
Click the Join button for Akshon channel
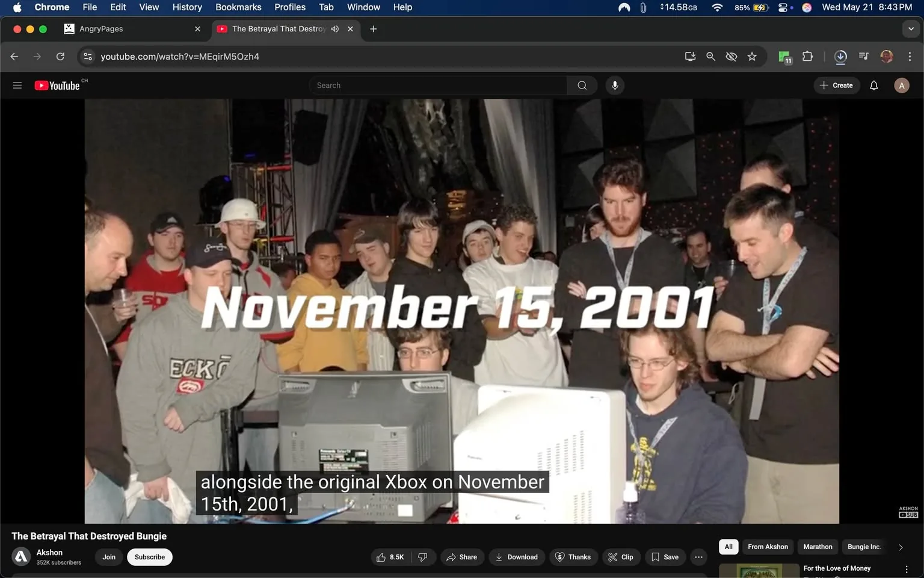(x=108, y=557)
